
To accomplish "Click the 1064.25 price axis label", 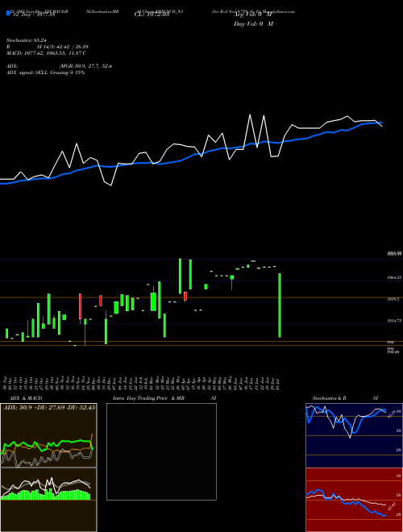I will coord(394,277).
